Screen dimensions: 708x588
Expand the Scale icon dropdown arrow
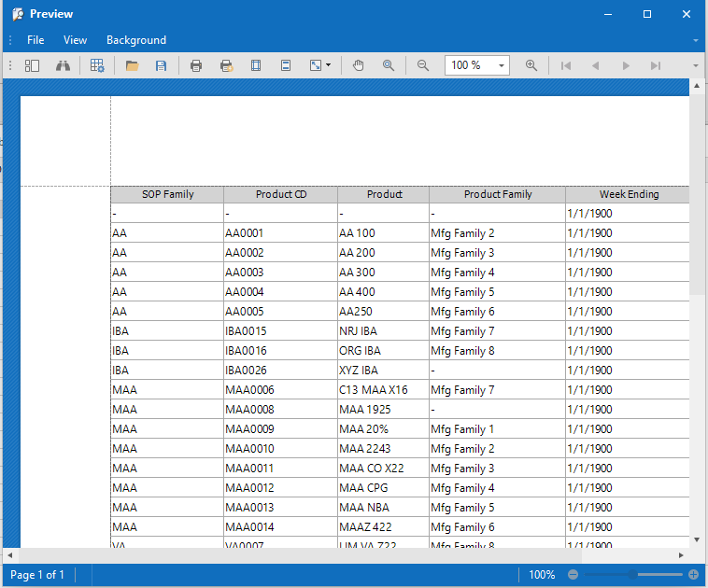coord(328,65)
